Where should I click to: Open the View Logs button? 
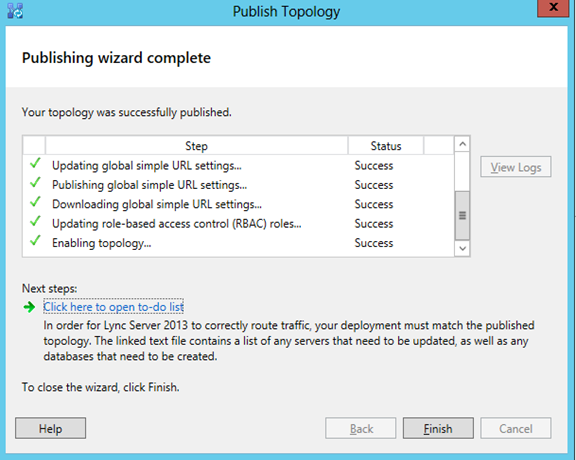click(x=516, y=167)
